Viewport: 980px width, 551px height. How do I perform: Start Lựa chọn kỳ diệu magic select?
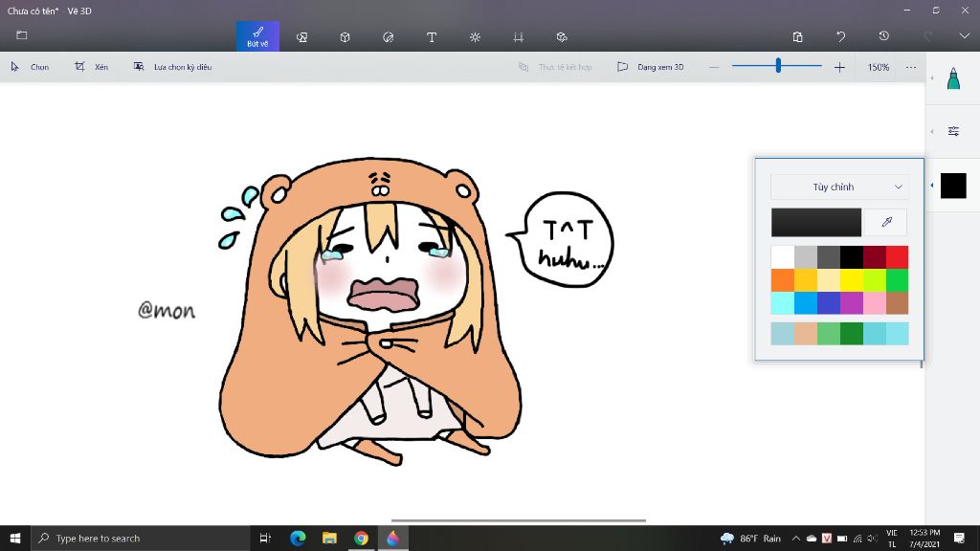point(172,67)
